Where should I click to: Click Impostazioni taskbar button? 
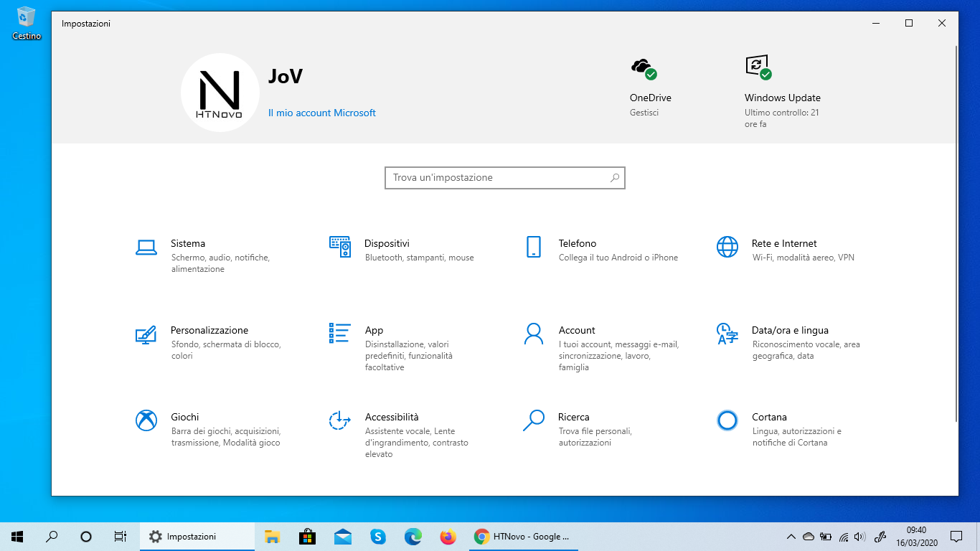[197, 536]
